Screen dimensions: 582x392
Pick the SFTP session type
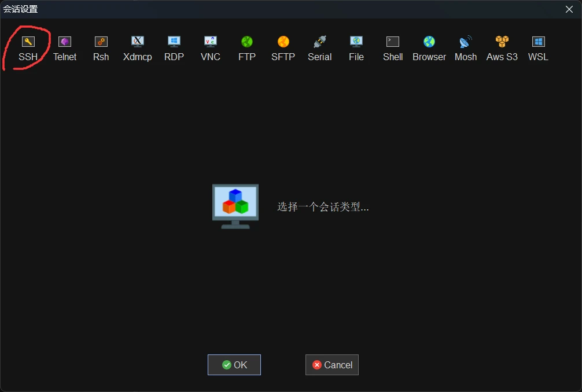point(283,49)
